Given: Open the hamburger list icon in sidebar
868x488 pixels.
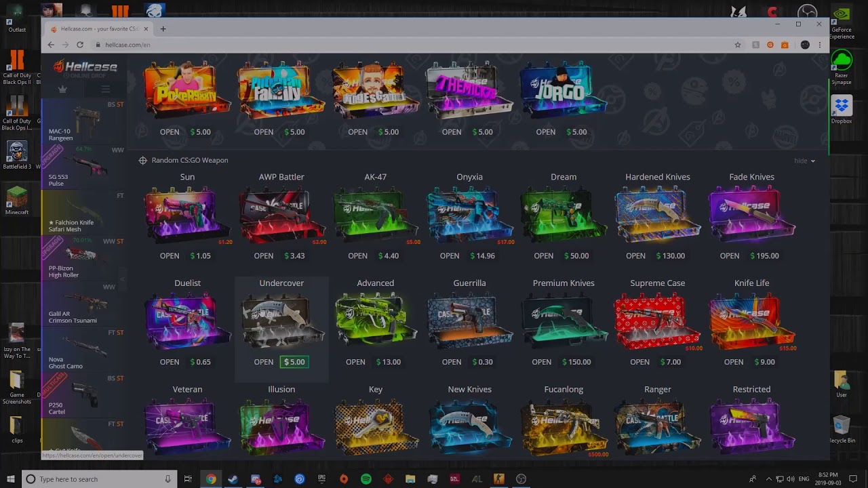Looking at the screenshot, I should click(105, 89).
